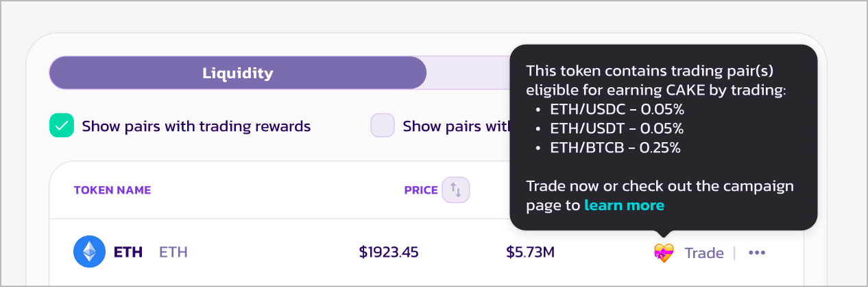Uncheck Show pairs with trading rewards checkbox

point(62,126)
